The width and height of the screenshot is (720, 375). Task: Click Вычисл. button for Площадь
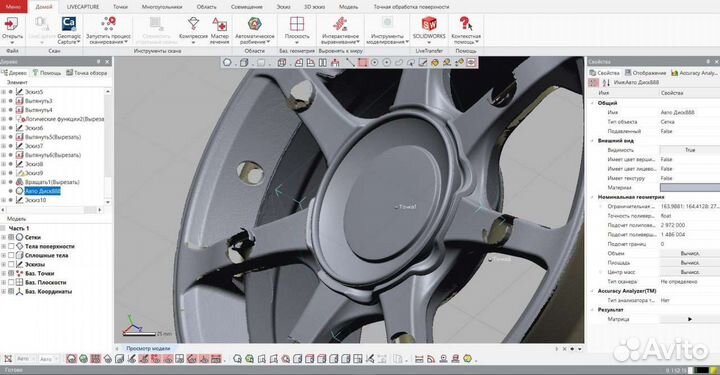[690, 263]
